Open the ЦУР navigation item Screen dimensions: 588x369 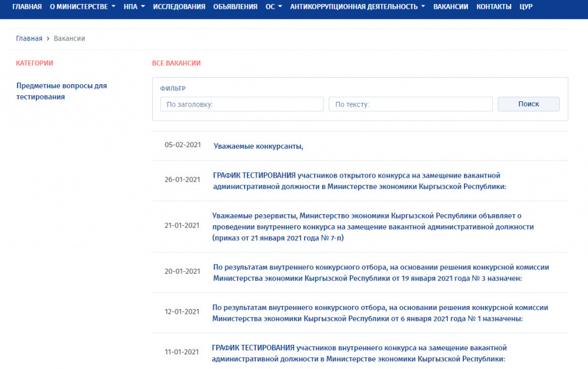pos(526,6)
